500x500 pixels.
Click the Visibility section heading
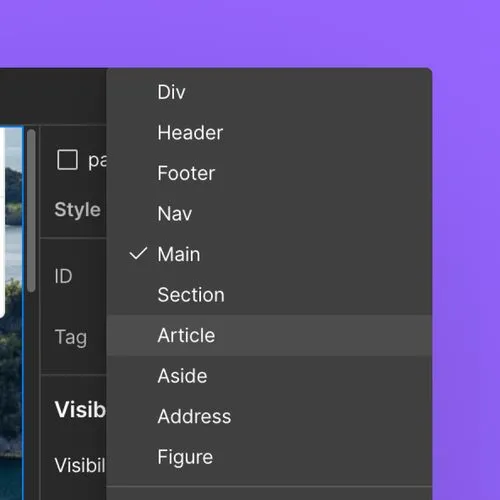tap(80, 409)
